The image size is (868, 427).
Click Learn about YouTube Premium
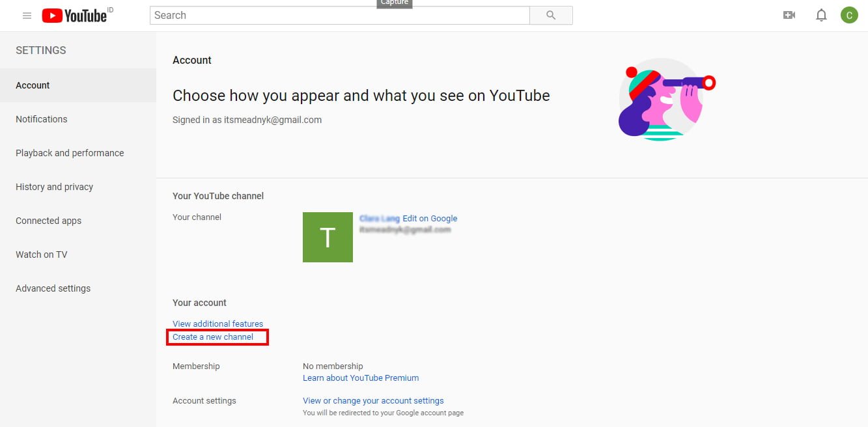click(x=361, y=378)
